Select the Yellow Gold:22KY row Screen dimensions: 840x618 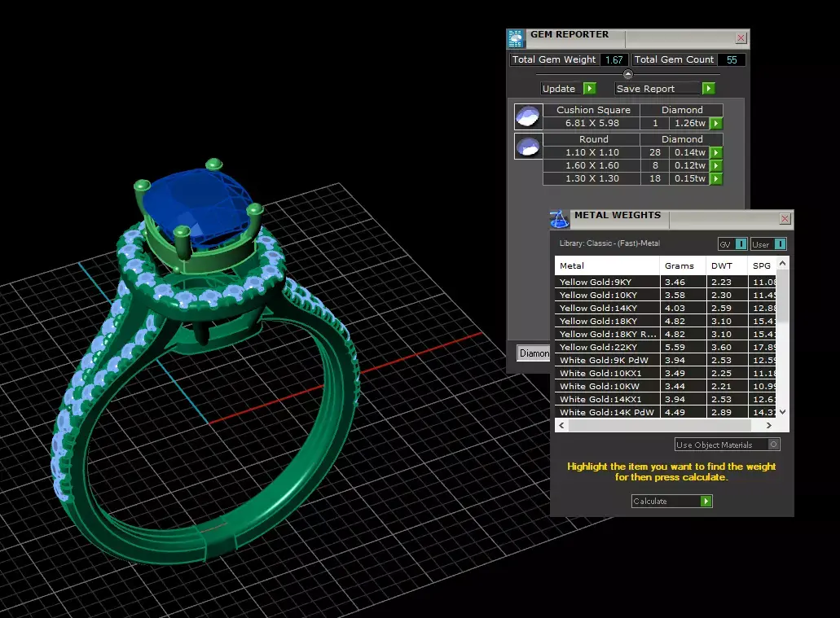[x=665, y=347]
